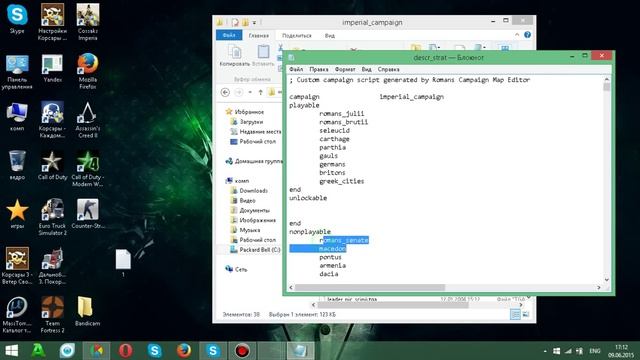The height and width of the screenshot is (360, 640).
Task: Switch to Главная tab in Explorer ribbon
Action: [259, 36]
